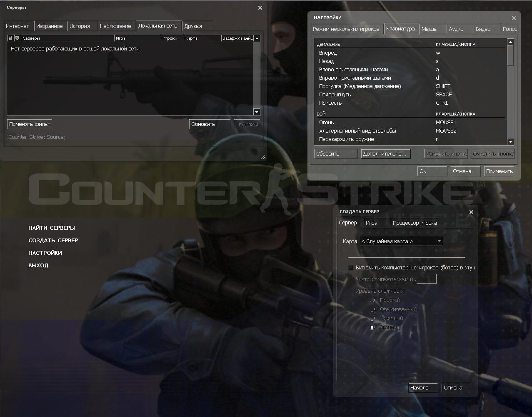
Task: Open the Друзья tab
Action: 197,26
